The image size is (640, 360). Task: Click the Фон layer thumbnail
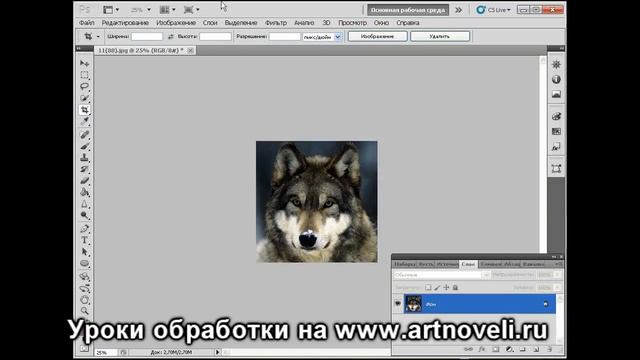(413, 304)
